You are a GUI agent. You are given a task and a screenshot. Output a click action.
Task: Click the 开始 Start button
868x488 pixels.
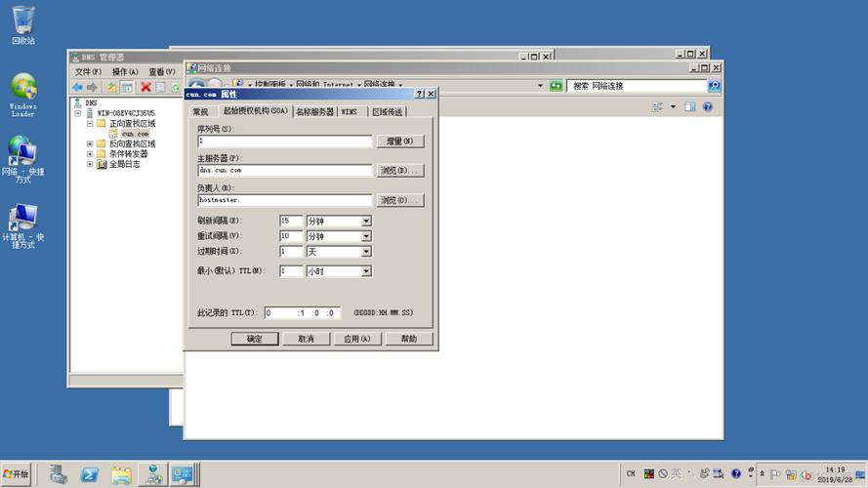tap(16, 474)
